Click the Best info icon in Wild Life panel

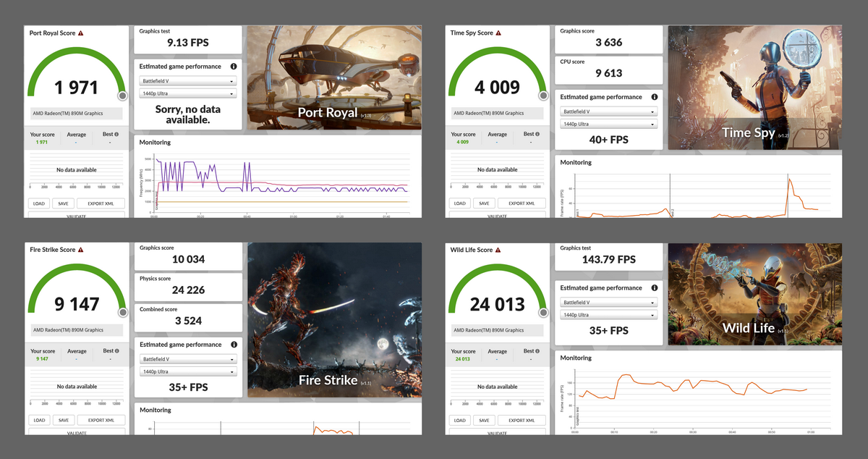[537, 351]
